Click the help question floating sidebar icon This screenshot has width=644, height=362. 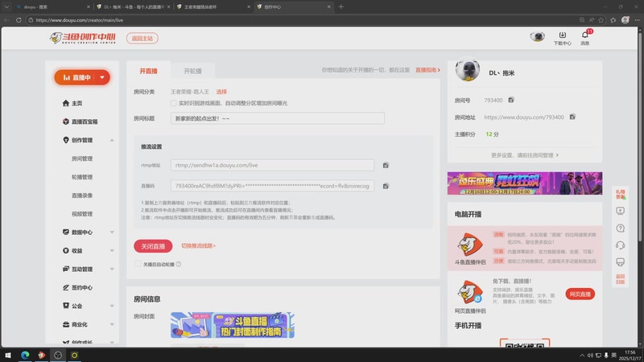(x=620, y=228)
